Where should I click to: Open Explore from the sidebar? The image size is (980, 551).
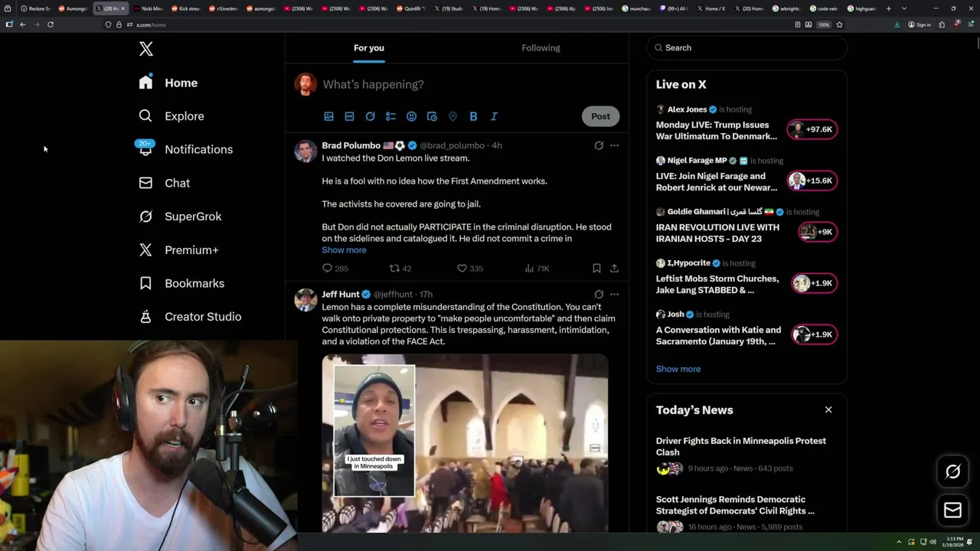171,116
